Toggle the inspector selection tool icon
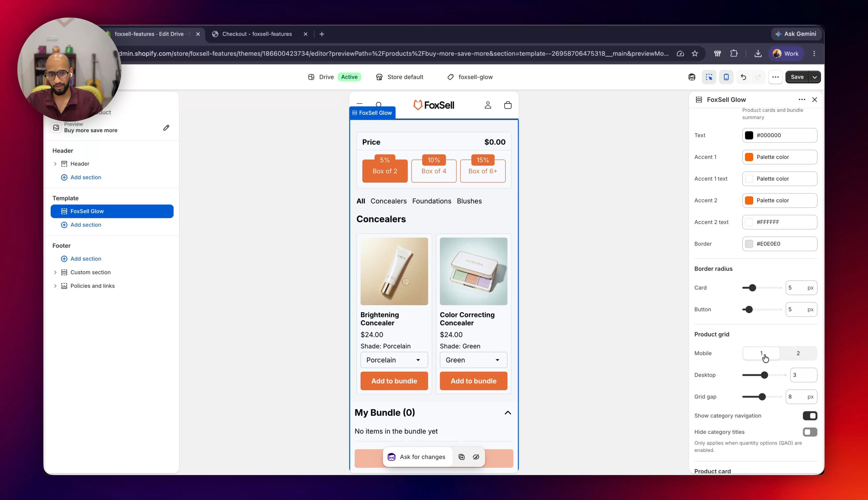This screenshot has height=500, width=868. (x=709, y=77)
